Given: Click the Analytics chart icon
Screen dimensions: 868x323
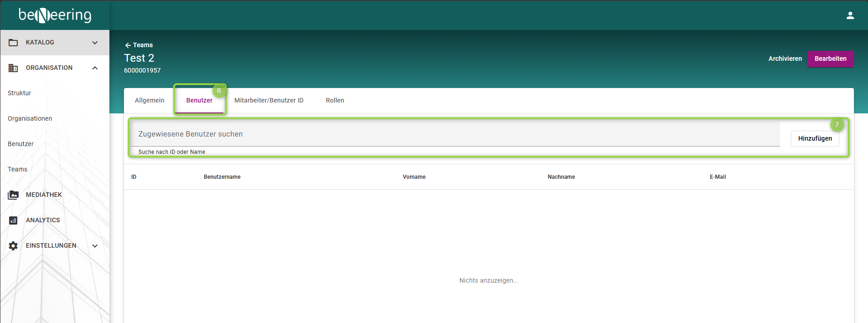Looking at the screenshot, I should pos(13,220).
